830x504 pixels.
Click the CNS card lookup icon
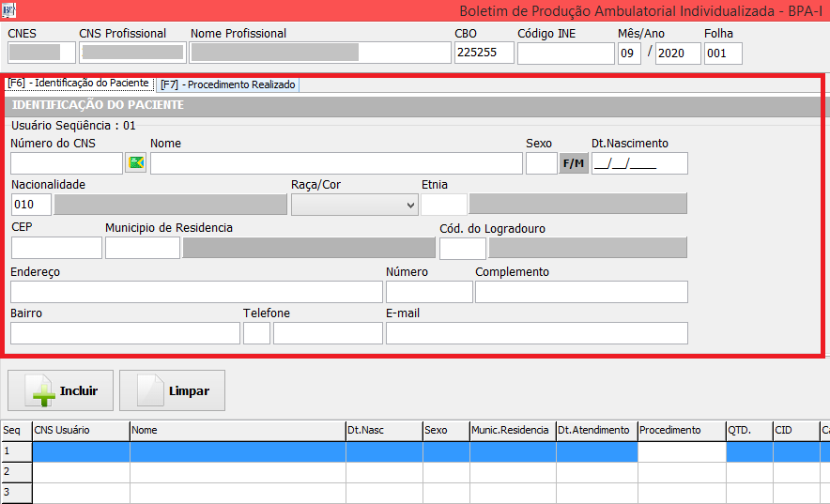[136, 163]
